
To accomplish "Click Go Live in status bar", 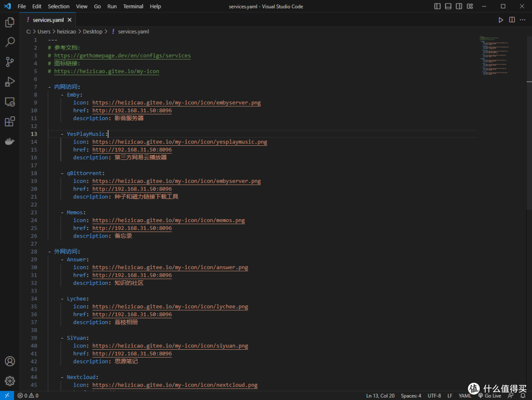I will click(x=489, y=396).
